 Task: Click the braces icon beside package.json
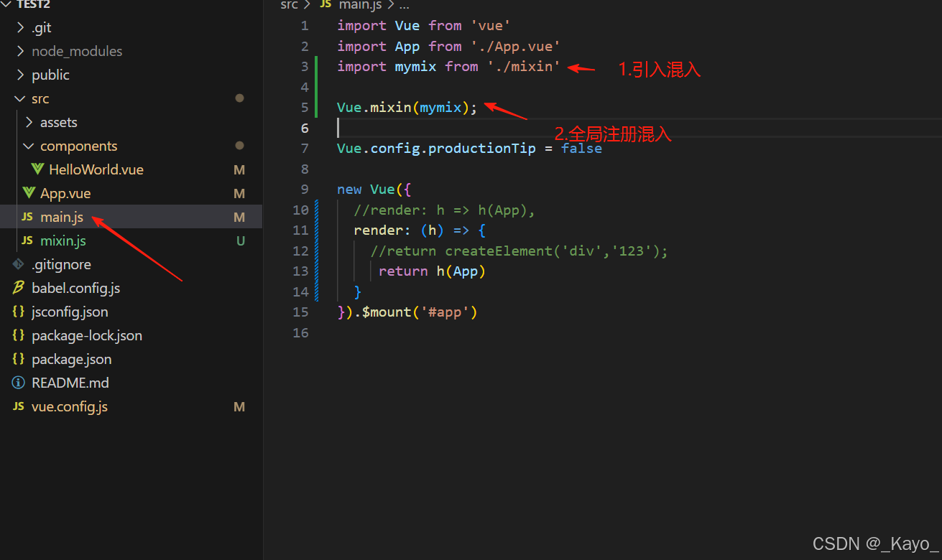tap(18, 358)
